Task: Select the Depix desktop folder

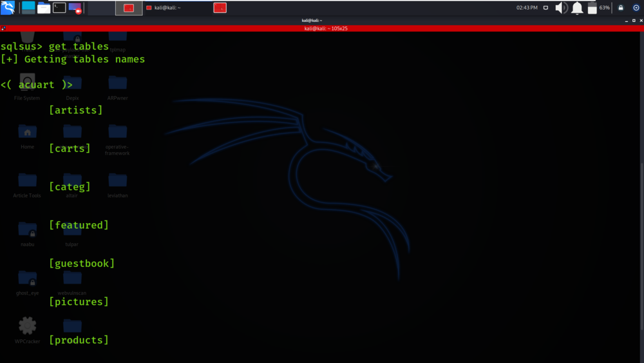Action: coord(72,88)
